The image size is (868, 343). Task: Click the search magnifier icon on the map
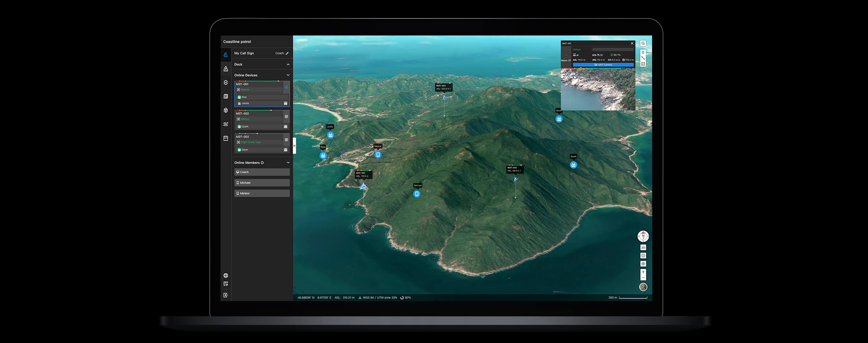(643, 44)
